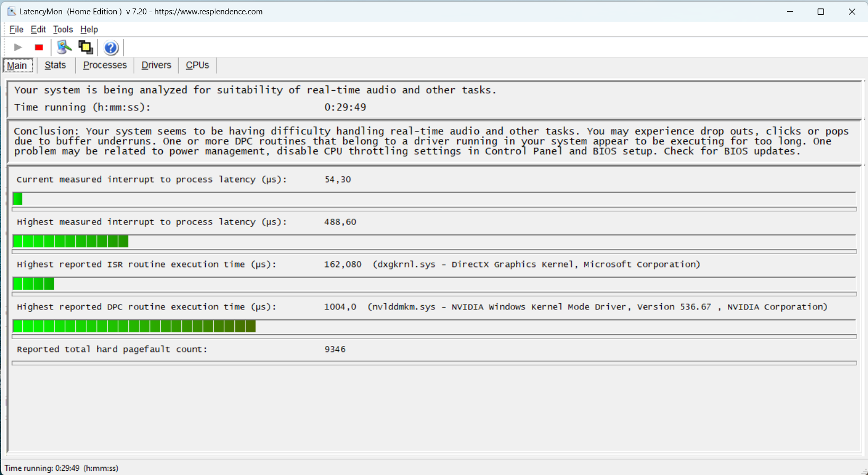Image resolution: width=868 pixels, height=475 pixels.
Task: Show the CPUs tab
Action: click(x=197, y=65)
